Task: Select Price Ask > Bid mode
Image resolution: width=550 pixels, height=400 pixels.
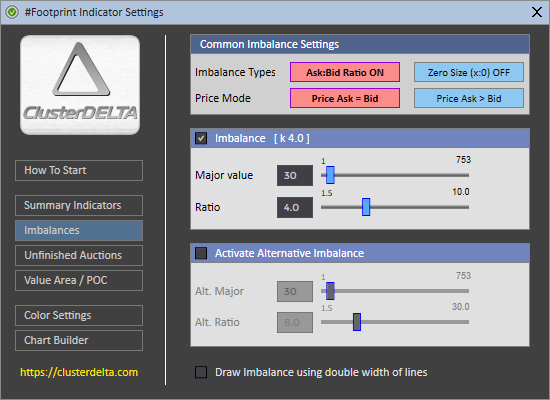Action: pos(469,98)
